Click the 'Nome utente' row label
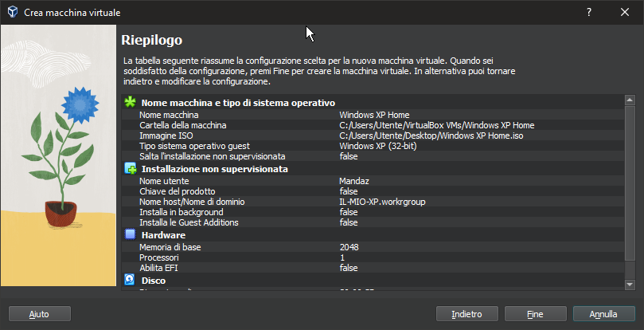The image size is (644, 330). coord(164,181)
